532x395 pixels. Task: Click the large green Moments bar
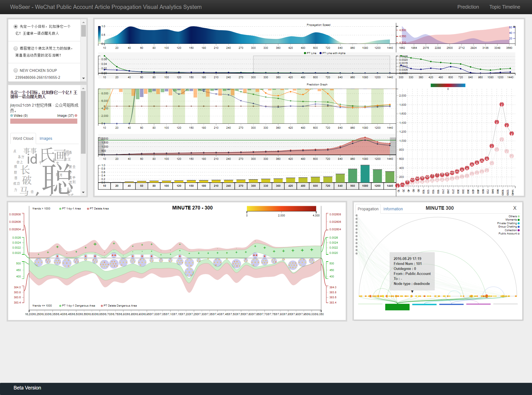point(397,307)
